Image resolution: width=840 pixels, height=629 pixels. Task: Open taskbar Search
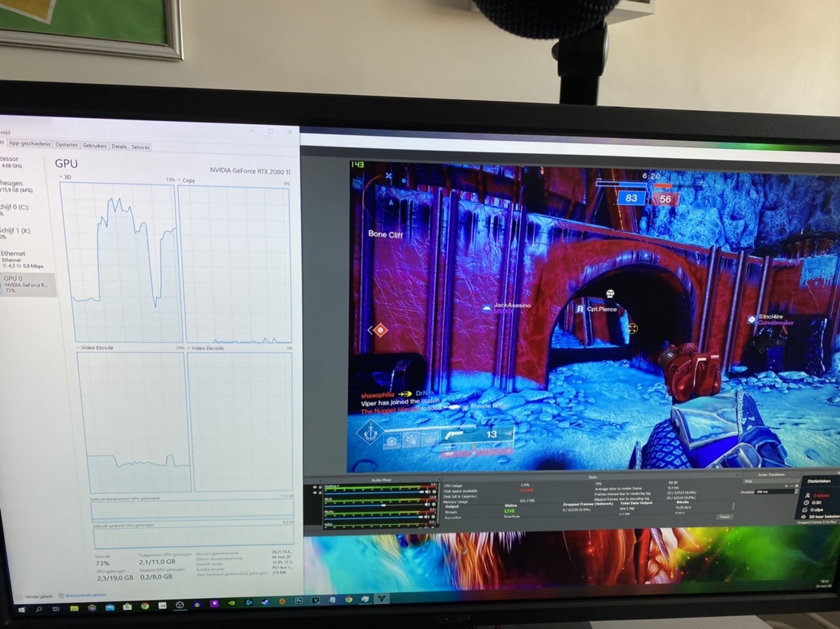(39, 609)
